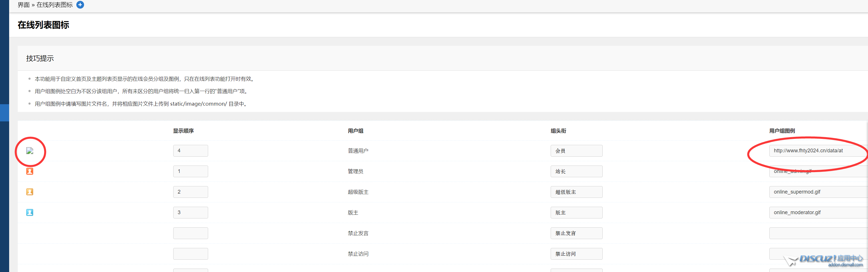Click the 版主 group name text
868x272 pixels.
353,213
